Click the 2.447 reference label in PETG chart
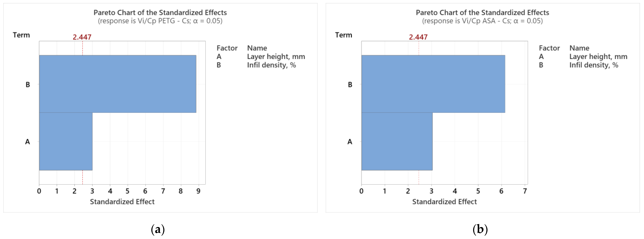The width and height of the screenshot is (644, 239). click(x=82, y=37)
